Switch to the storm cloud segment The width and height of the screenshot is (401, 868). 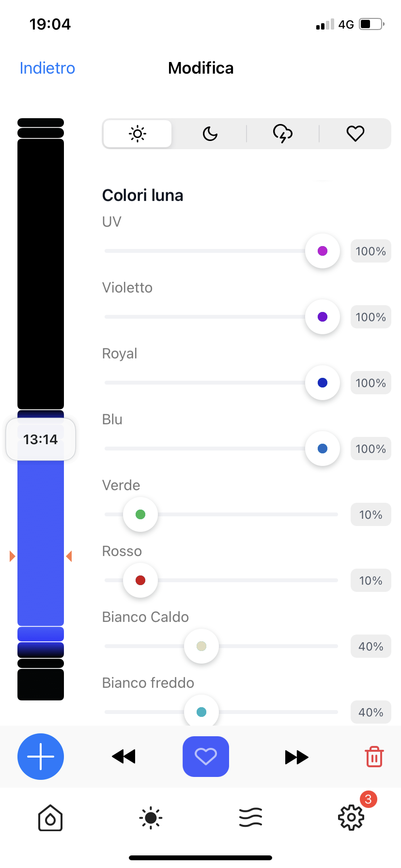283,134
